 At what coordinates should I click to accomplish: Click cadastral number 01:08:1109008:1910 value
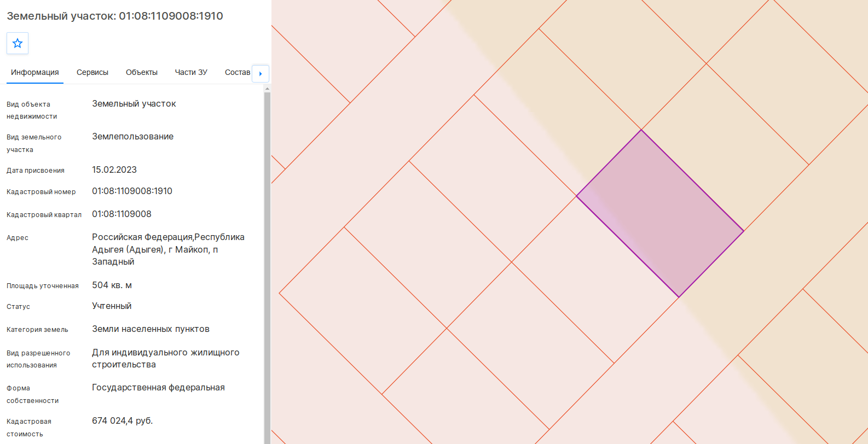[x=132, y=191]
